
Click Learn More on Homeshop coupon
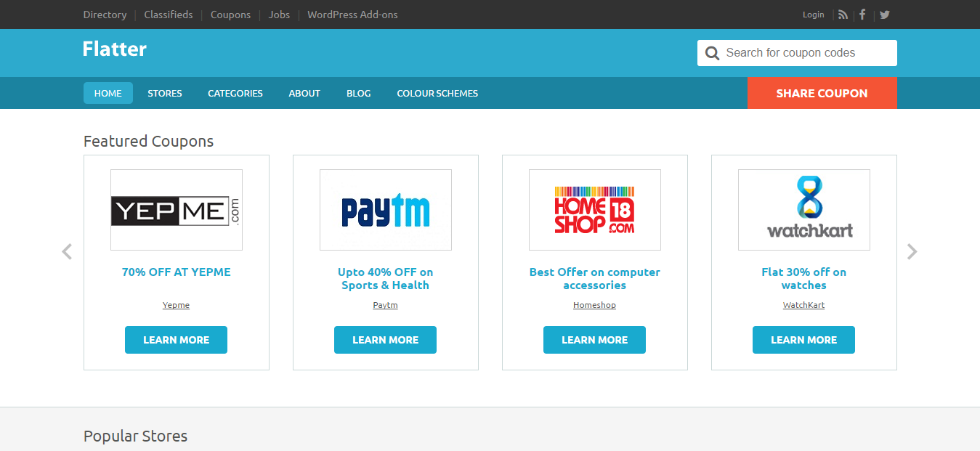click(595, 340)
